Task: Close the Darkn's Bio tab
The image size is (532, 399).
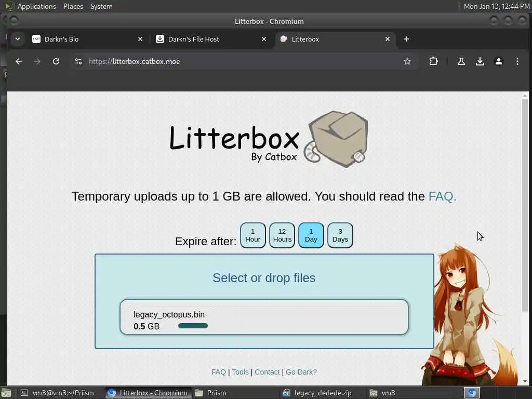Action: [x=140, y=39]
